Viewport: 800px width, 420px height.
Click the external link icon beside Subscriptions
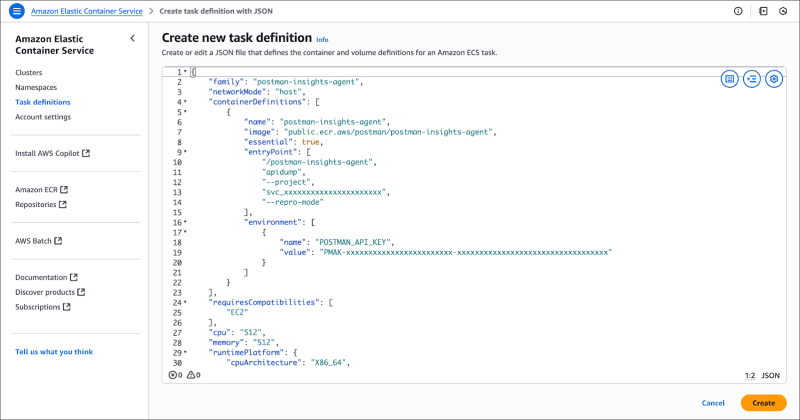[66, 307]
